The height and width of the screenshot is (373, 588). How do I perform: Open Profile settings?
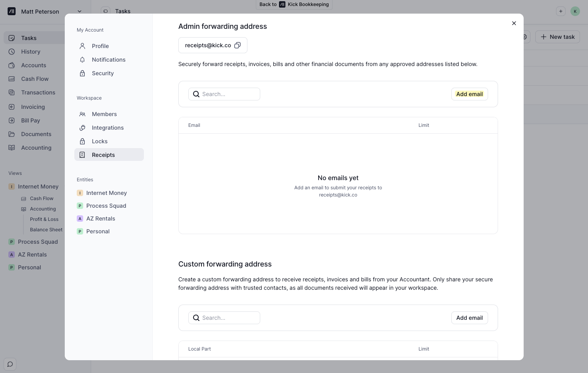100,46
